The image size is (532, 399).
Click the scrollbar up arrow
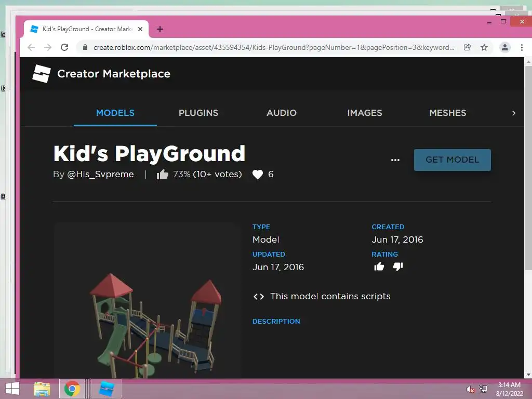pyautogui.click(x=528, y=62)
